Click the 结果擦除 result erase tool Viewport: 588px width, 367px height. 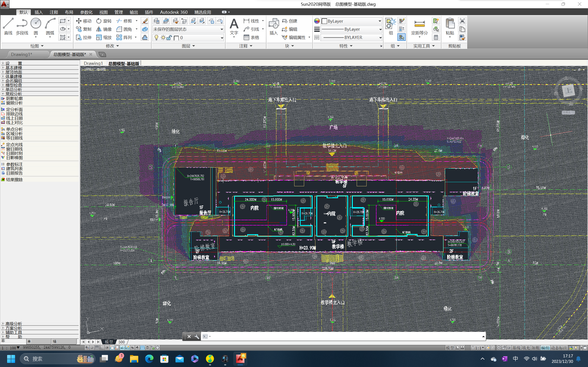point(14,180)
